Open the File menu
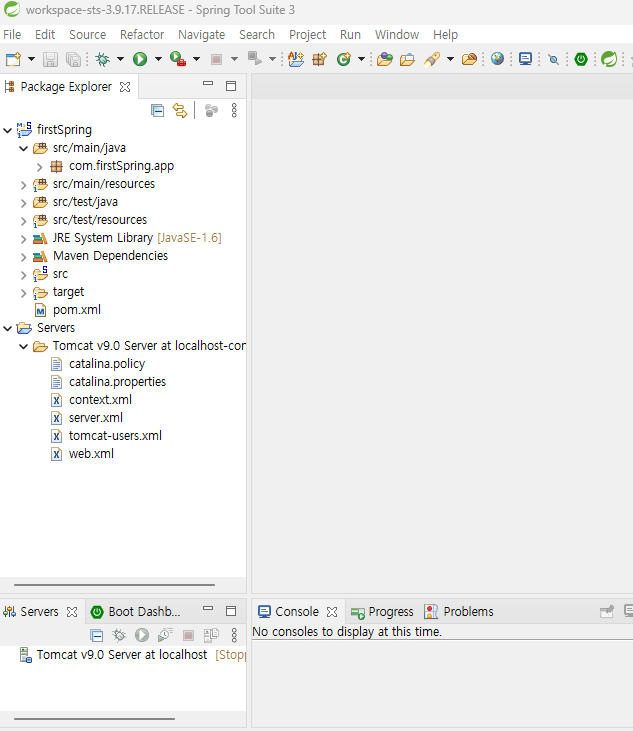Image resolution: width=633 pixels, height=731 pixels. [x=12, y=34]
